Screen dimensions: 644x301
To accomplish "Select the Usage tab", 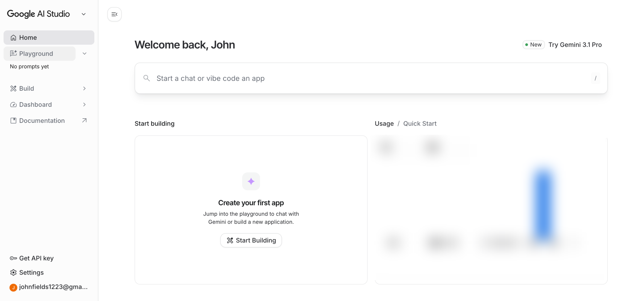I will coord(384,124).
